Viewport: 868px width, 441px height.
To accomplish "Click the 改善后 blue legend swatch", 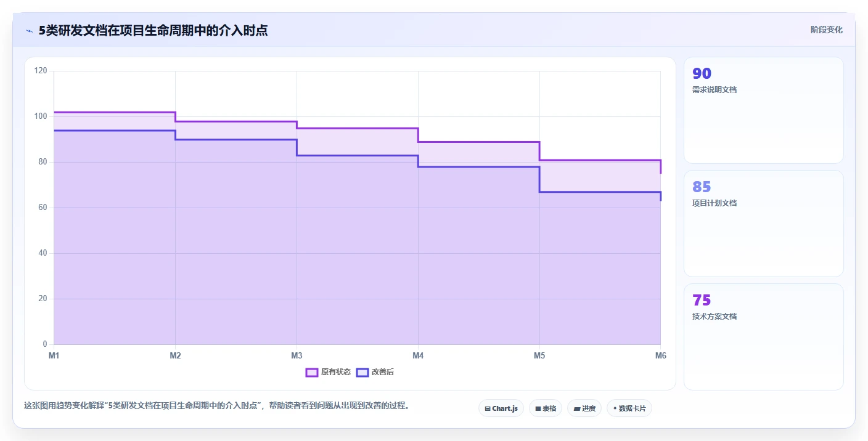I will (362, 372).
